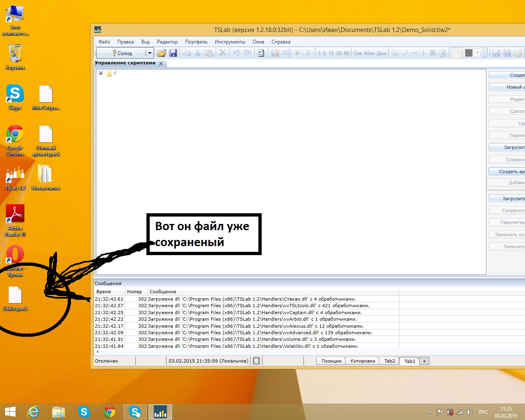
Task: Switch timeframe to Дни
Action: click(382, 53)
